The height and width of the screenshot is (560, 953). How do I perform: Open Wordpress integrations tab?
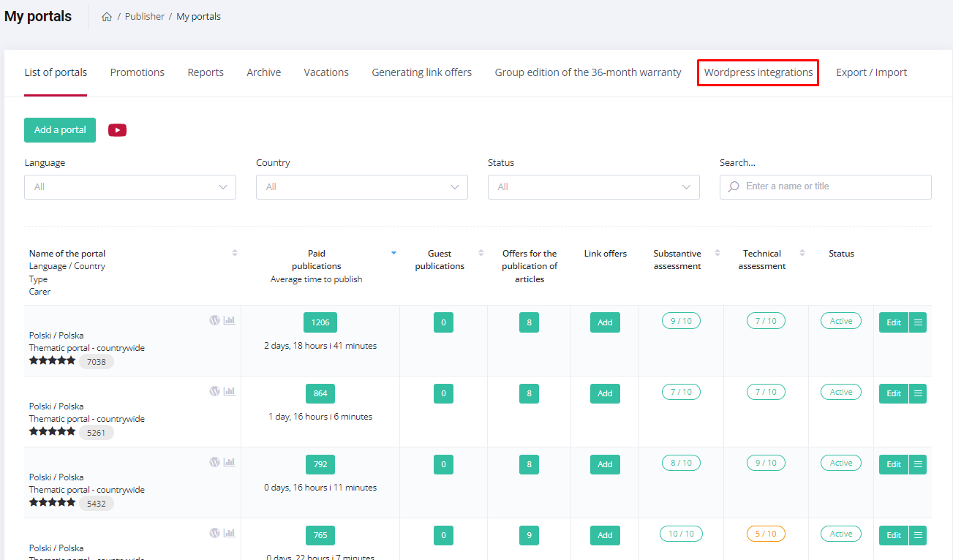coord(758,72)
